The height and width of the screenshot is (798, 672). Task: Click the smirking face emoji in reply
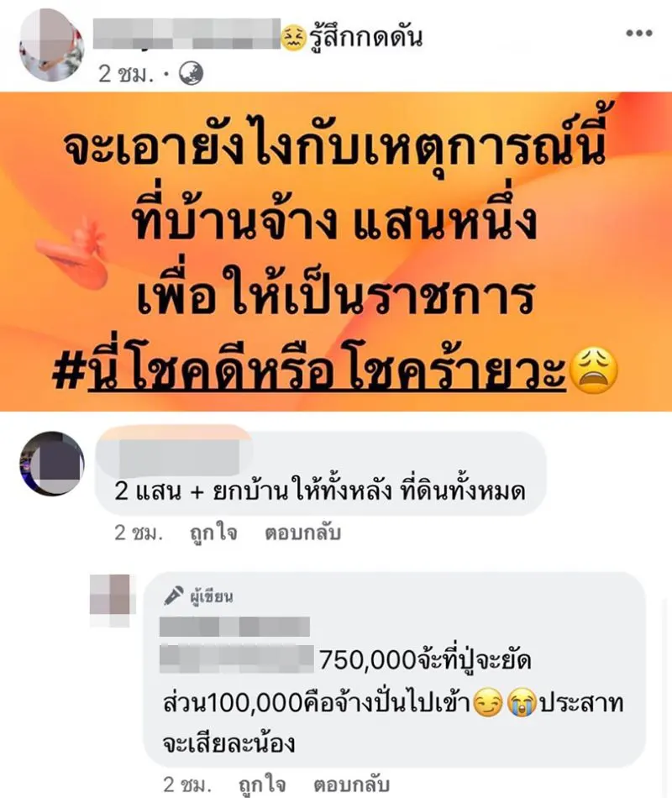pos(488,703)
